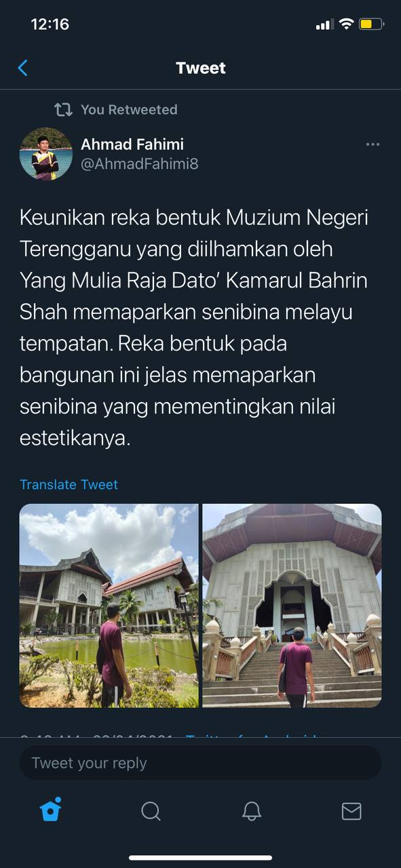This screenshot has width=401, height=868.
Task: Tap the tweet text about Muzium Negeri Terengganu
Action: 194,328
